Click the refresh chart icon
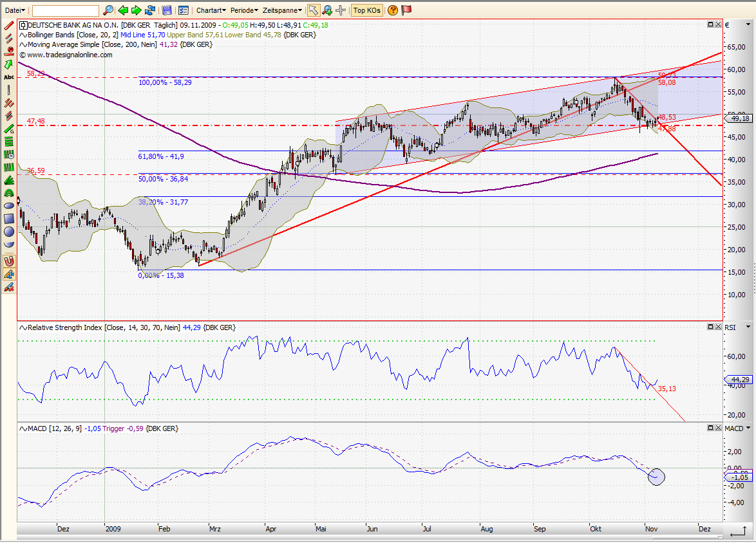Image resolution: width=756 pixels, height=543 pixels. point(150,10)
